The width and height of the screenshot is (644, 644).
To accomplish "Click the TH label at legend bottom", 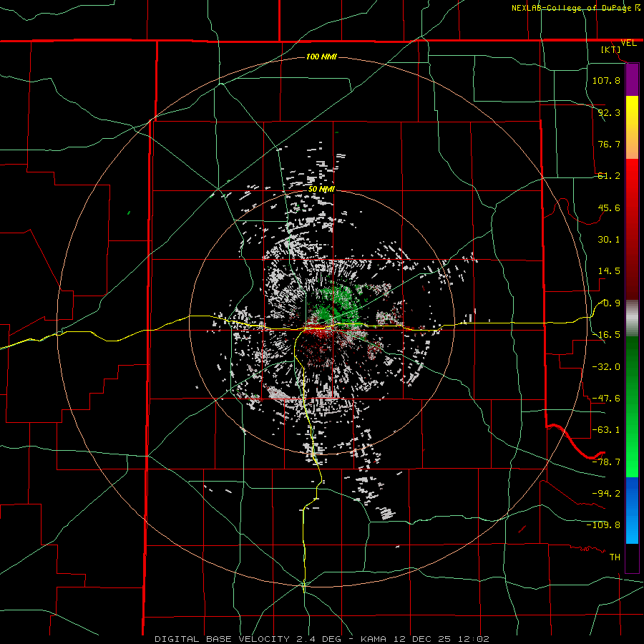I will point(615,557).
